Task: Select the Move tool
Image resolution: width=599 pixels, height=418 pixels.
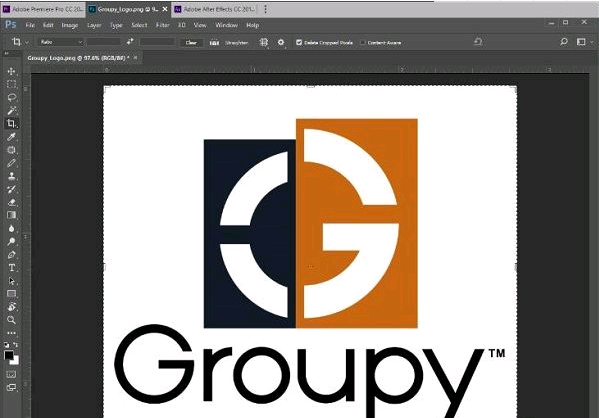Action: click(11, 71)
